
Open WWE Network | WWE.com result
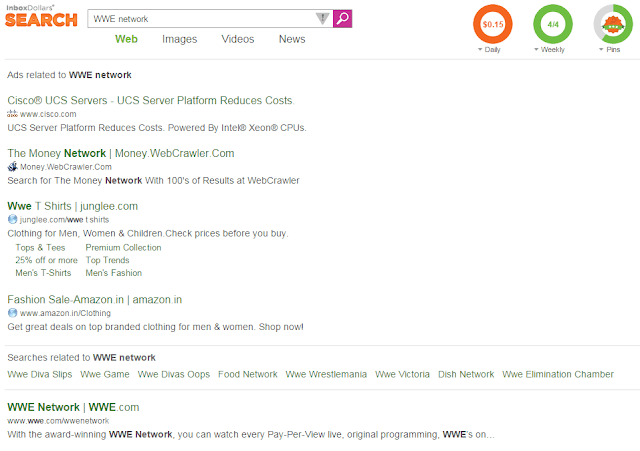(73, 407)
